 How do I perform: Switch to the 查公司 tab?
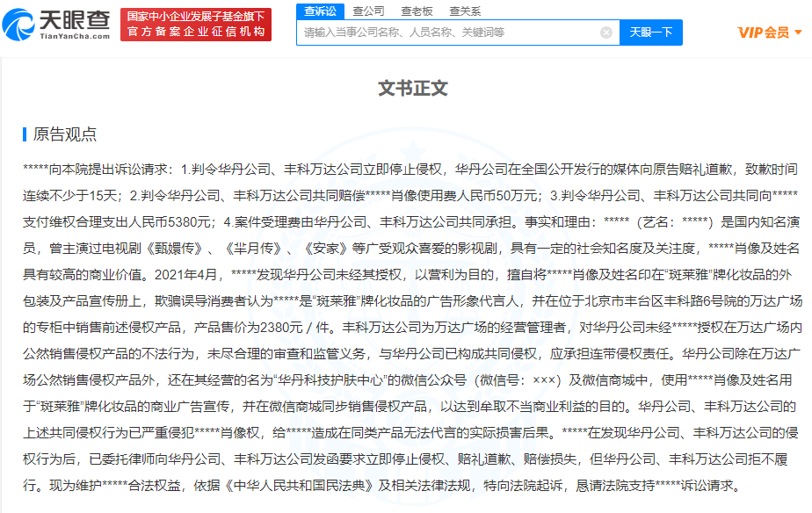(x=368, y=11)
